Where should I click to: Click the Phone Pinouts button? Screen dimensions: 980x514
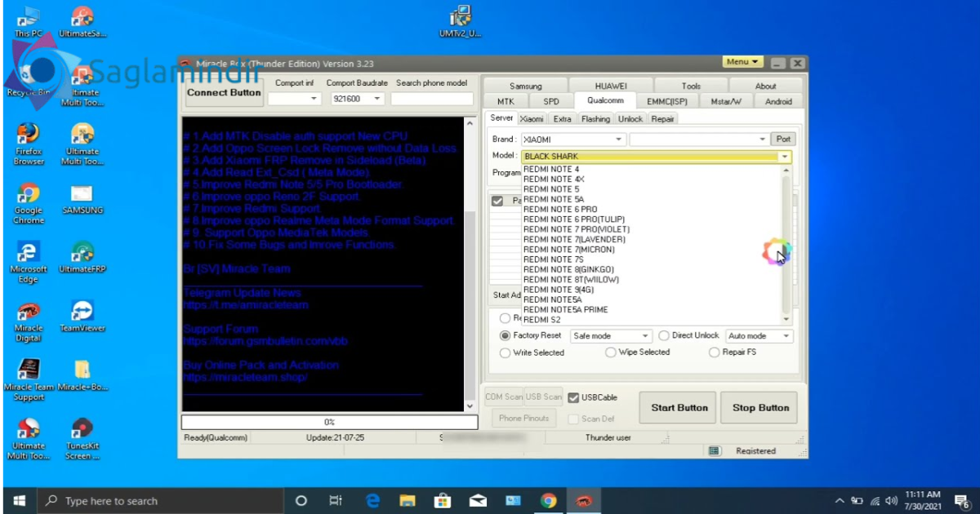(523, 419)
